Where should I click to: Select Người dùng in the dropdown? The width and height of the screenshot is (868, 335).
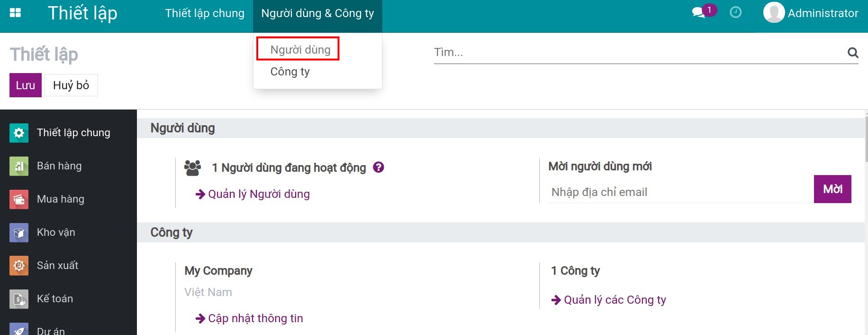click(x=300, y=50)
